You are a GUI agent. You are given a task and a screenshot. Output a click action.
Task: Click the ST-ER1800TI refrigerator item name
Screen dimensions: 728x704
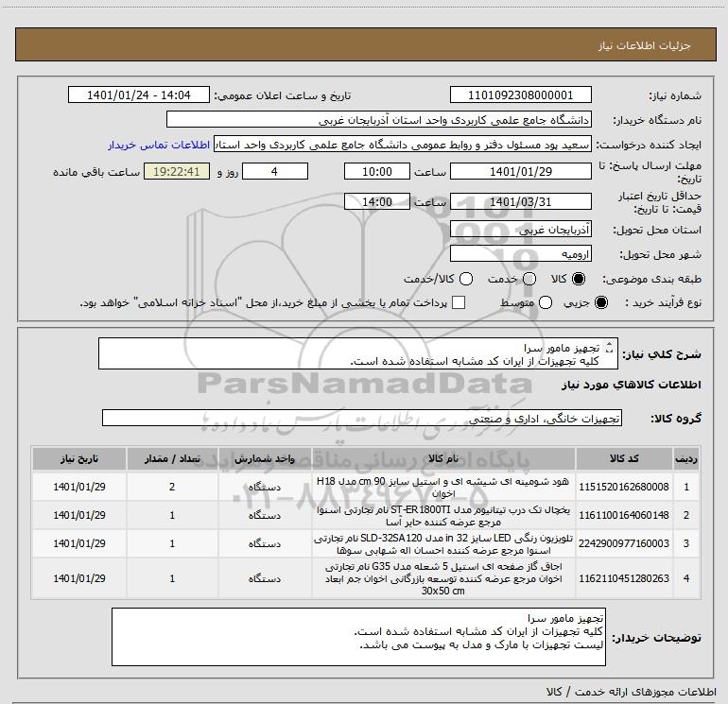[x=443, y=515]
